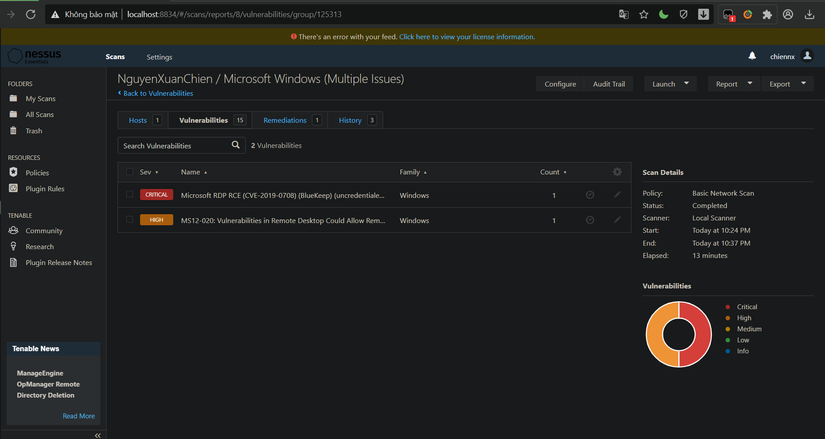This screenshot has height=439, width=825.
Task: Toggle the select-all header checkbox
Action: (130, 172)
